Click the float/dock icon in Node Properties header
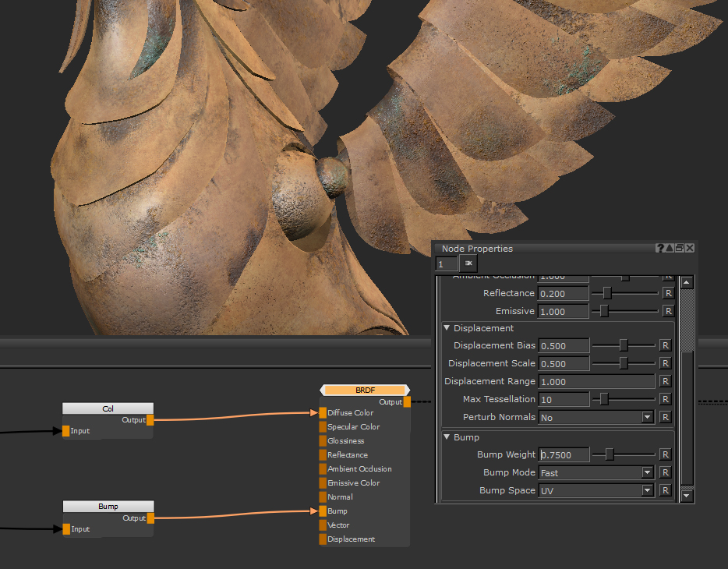The height and width of the screenshot is (569, 728). [x=680, y=249]
